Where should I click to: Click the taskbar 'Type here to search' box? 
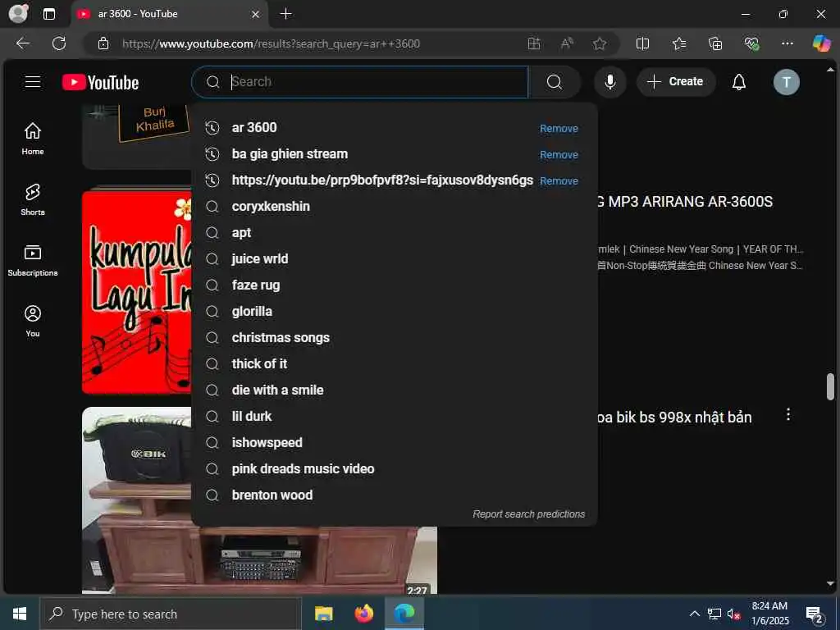[171, 614]
